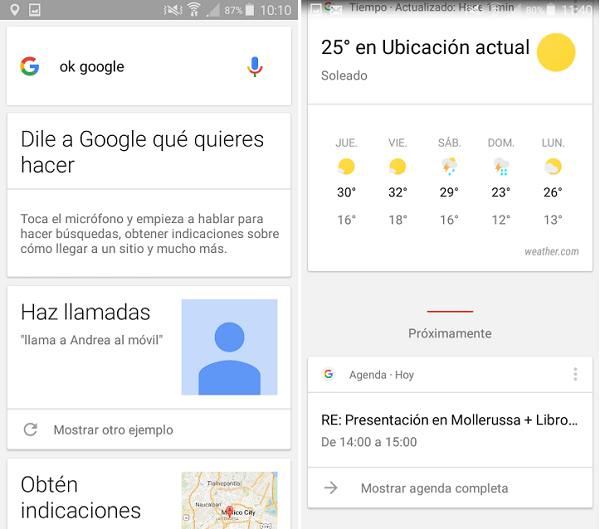Open the three-dot menu on Agenda card
Image resolution: width=600 pixels, height=529 pixels.
pyautogui.click(x=575, y=374)
